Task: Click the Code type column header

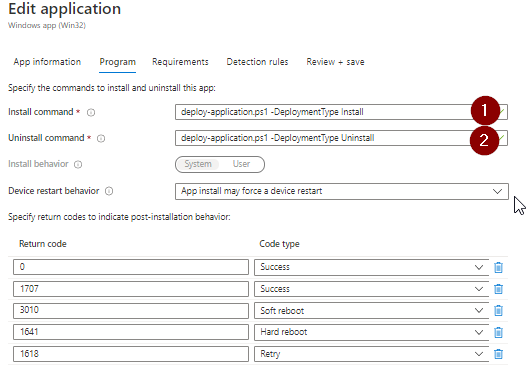Action: pyautogui.click(x=279, y=244)
